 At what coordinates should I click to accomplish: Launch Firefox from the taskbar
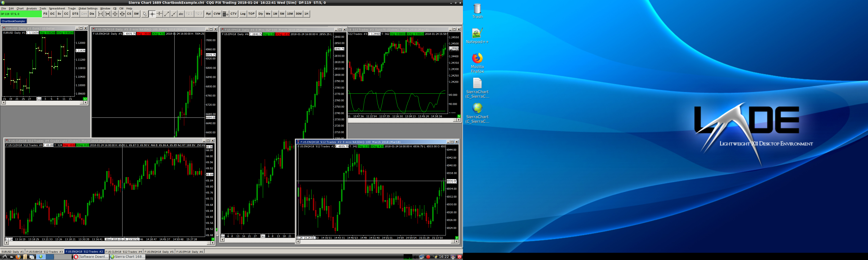coord(18,257)
